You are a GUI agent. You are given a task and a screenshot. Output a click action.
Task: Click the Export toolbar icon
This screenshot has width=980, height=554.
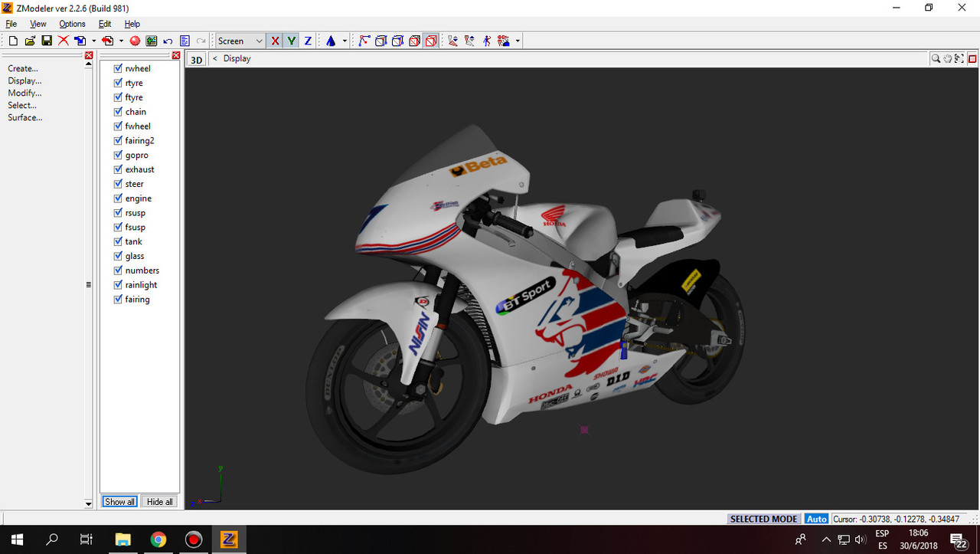108,41
